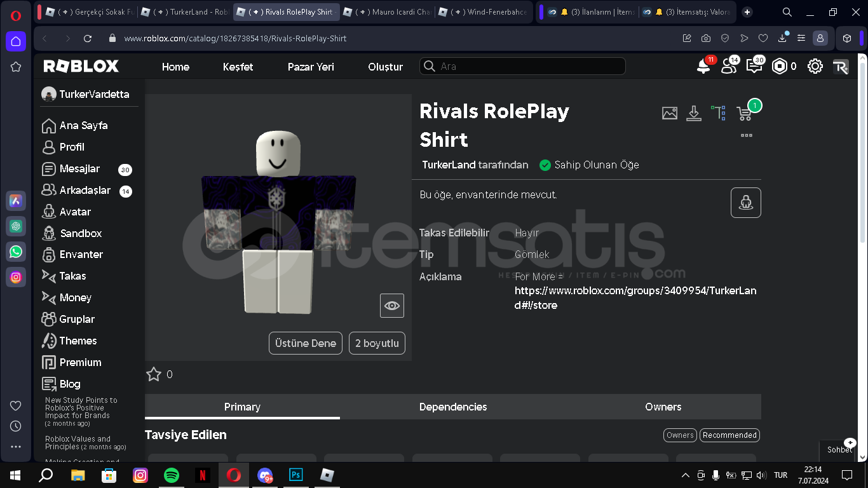868x488 pixels.
Task: Download the shirt asset icon
Action: [x=694, y=113]
